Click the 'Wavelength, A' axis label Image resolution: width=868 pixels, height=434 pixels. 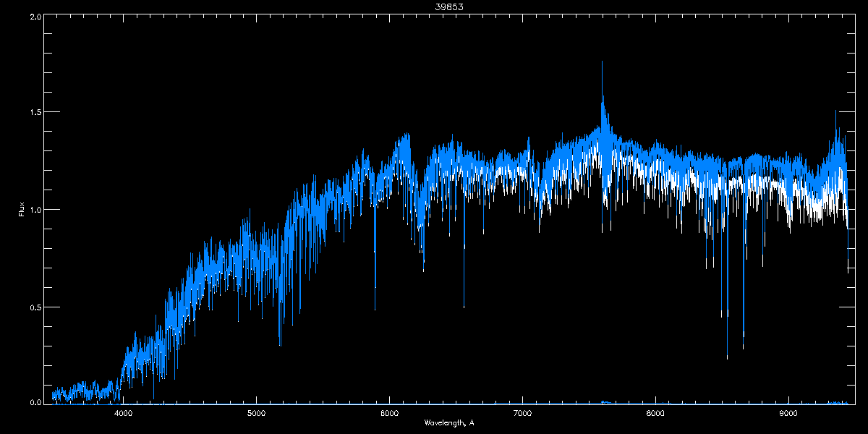(x=449, y=422)
